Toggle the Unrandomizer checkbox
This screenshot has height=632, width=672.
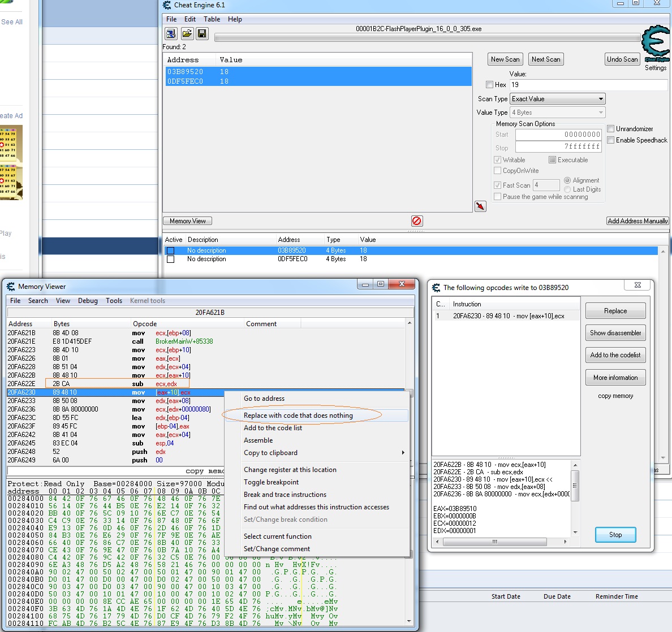611,129
